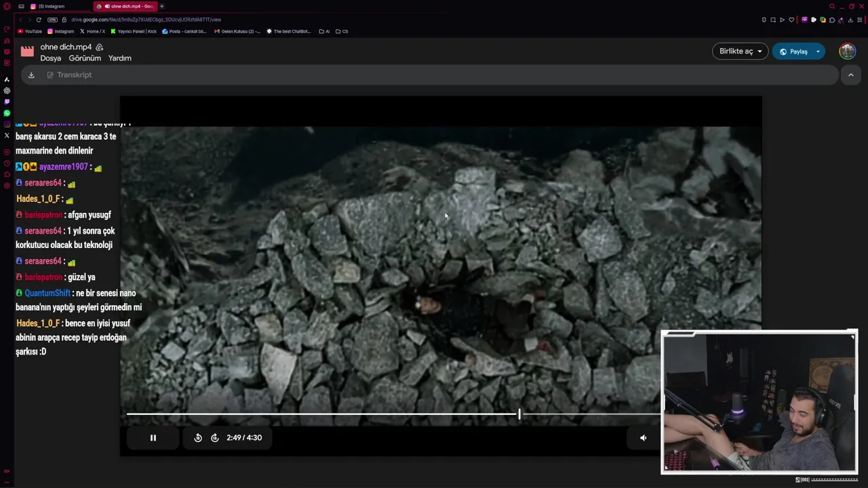This screenshot has width=868, height=488.
Task: Toggle the VPN badge in address bar
Action: point(52,20)
